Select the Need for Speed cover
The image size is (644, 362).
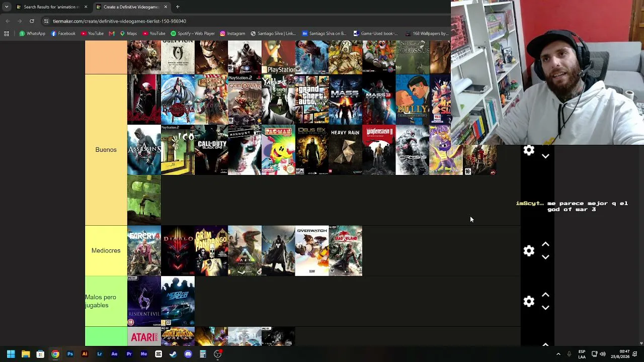point(178,301)
